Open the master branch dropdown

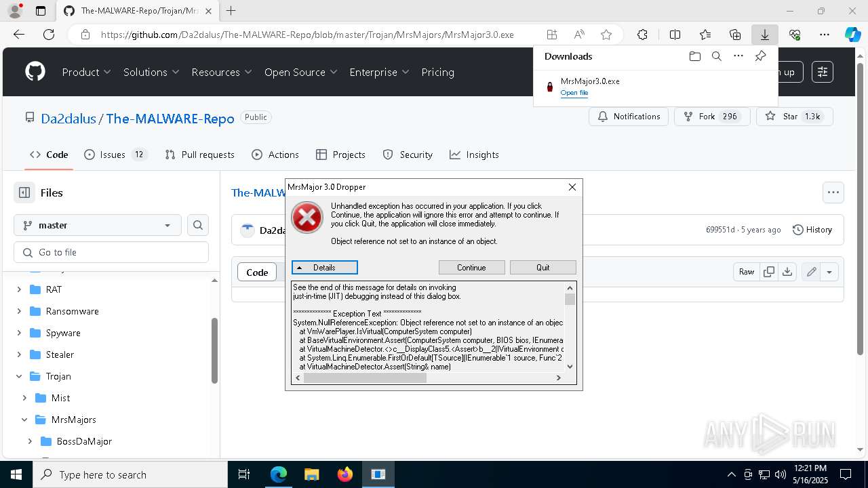tap(98, 225)
